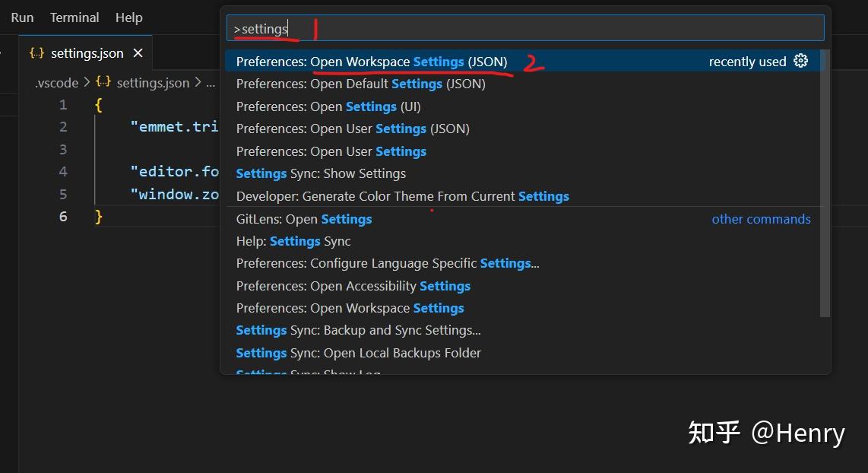Expand the breadcrumb ellipsis after settings.json
The image size is (868, 473).
click(x=208, y=82)
